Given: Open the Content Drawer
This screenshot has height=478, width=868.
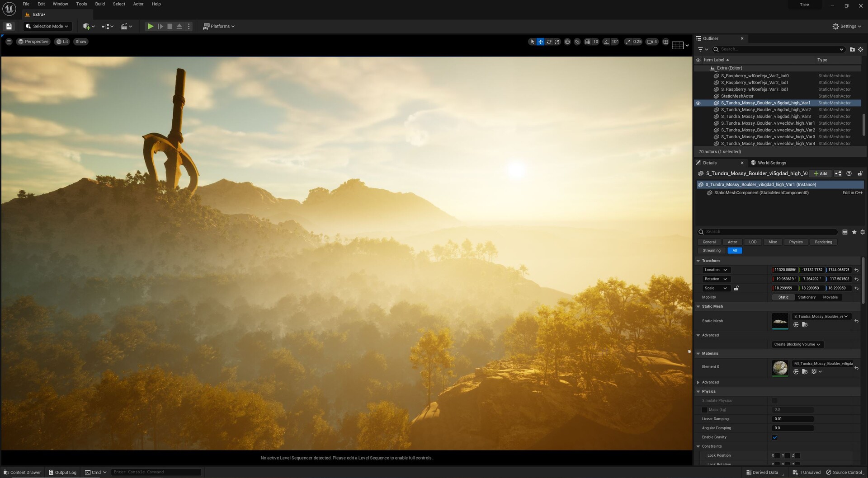Looking at the screenshot, I should tap(22, 473).
